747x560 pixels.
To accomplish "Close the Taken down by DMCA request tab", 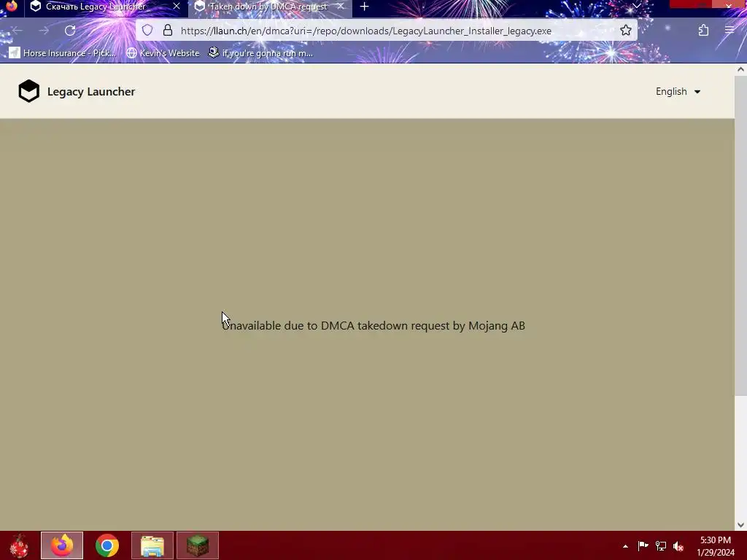I will pyautogui.click(x=340, y=6).
